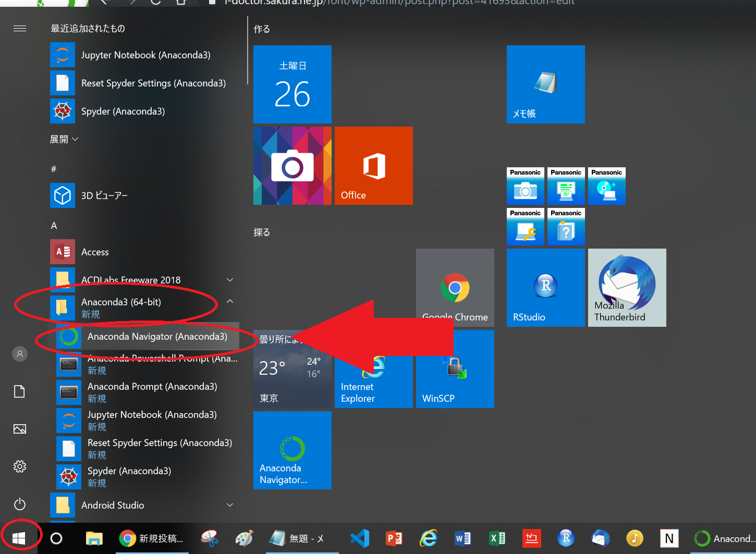Open the Panasonic camera utility tile
The height and width of the screenshot is (554, 756).
pyautogui.click(x=526, y=186)
